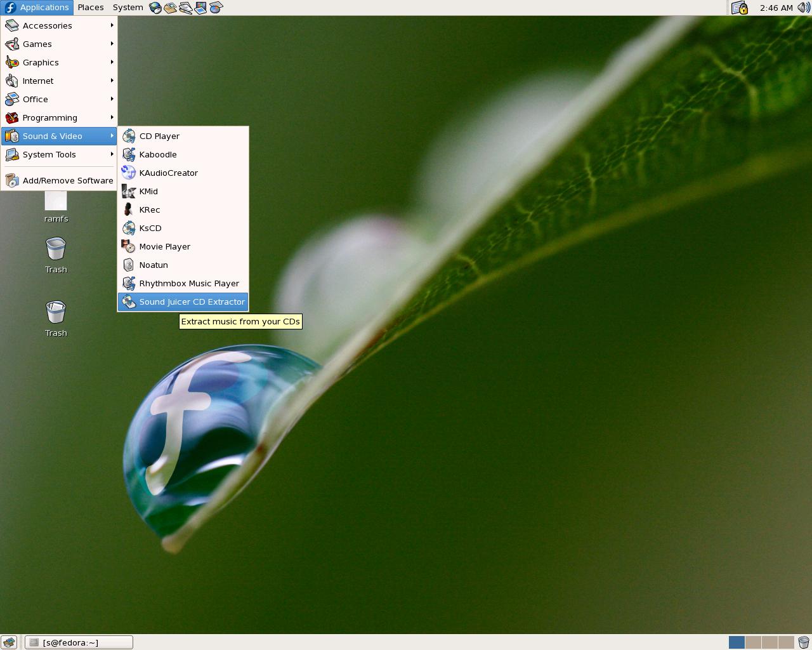Expand the Programming submenu arrow

pyautogui.click(x=112, y=117)
